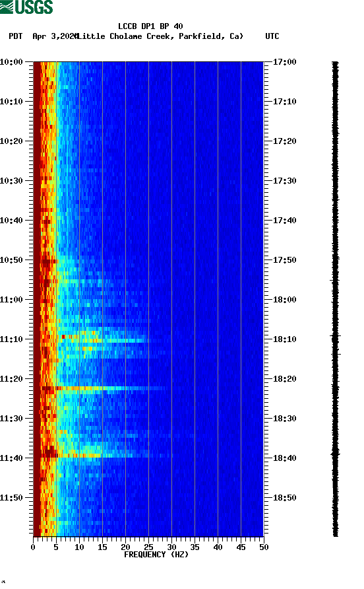Viewport: 364px width, 589px height.
Task: Click the 17:50 UTC time label
Action: click(x=284, y=260)
